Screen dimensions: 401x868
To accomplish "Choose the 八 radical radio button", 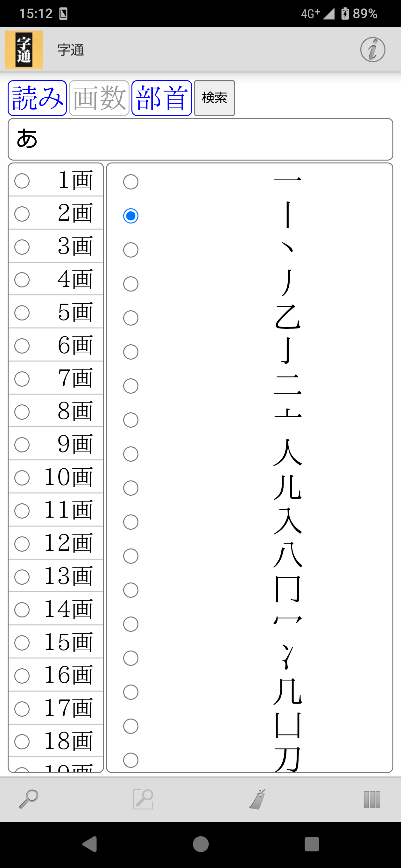I will 131,556.
